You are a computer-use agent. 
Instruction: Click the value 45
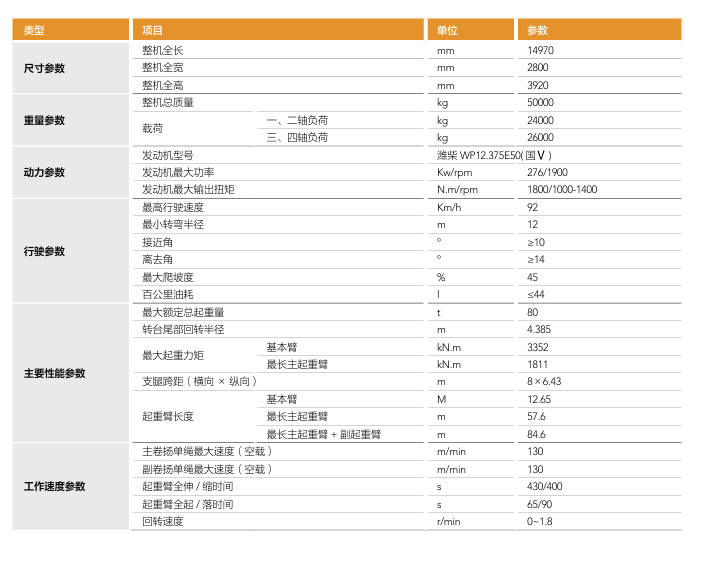pyautogui.click(x=532, y=277)
